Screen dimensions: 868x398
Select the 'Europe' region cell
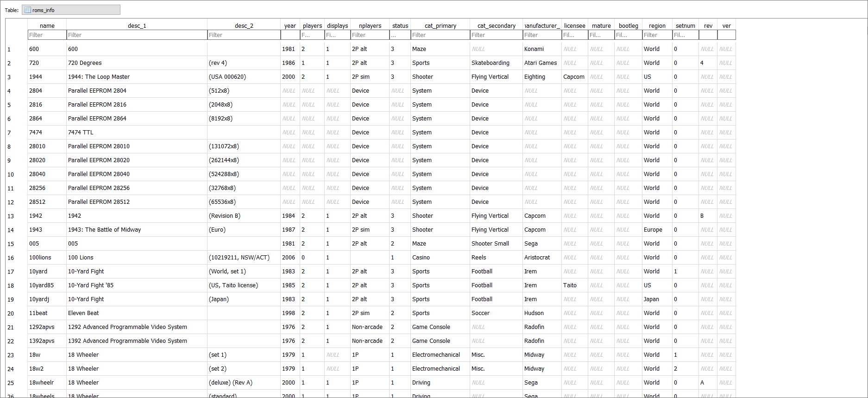[x=657, y=230]
